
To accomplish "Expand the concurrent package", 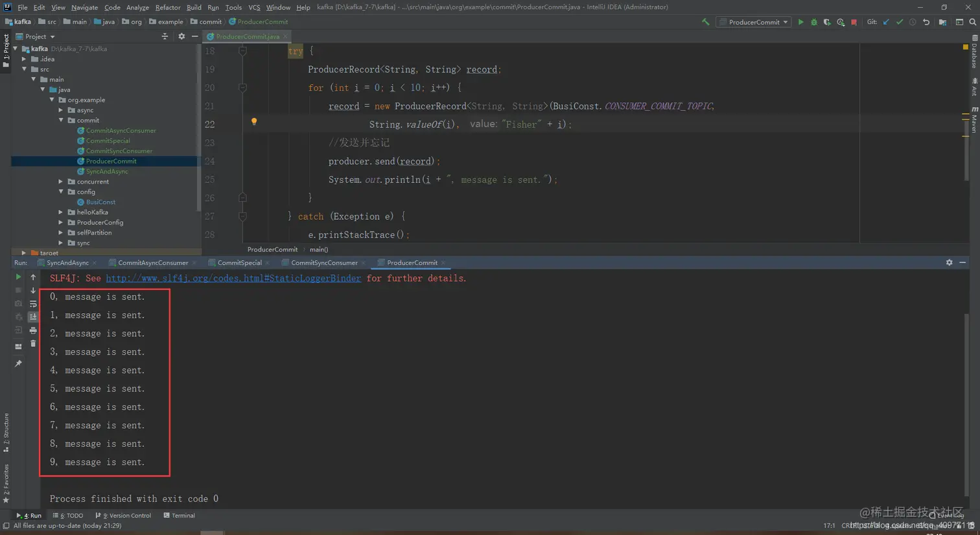I will point(61,182).
